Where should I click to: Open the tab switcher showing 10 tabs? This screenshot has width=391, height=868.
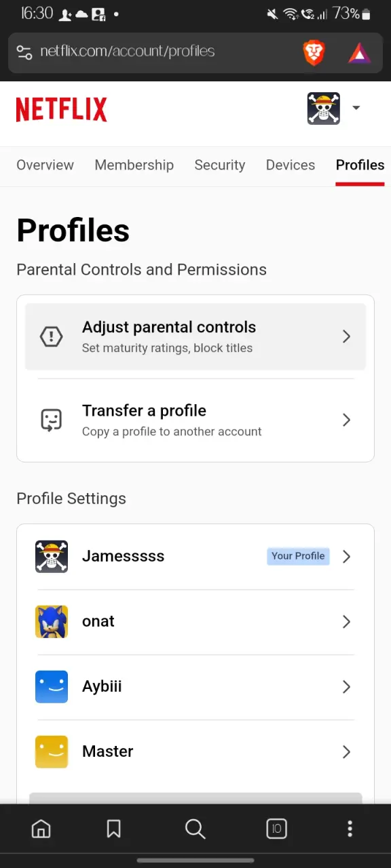276,829
